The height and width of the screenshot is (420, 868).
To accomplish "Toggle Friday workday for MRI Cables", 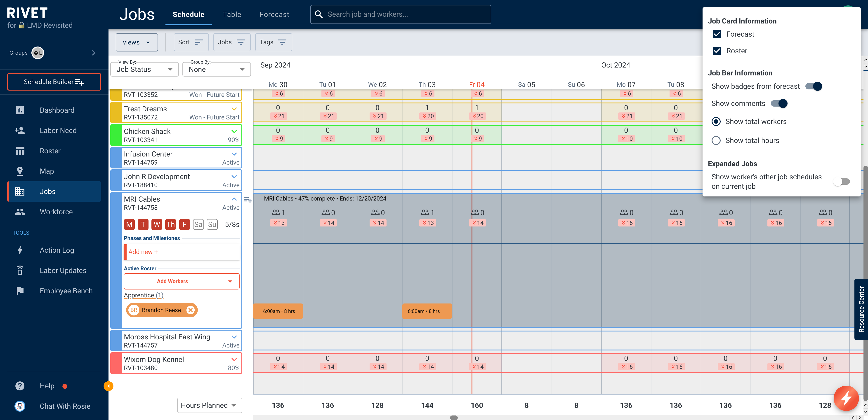I will 184,224.
